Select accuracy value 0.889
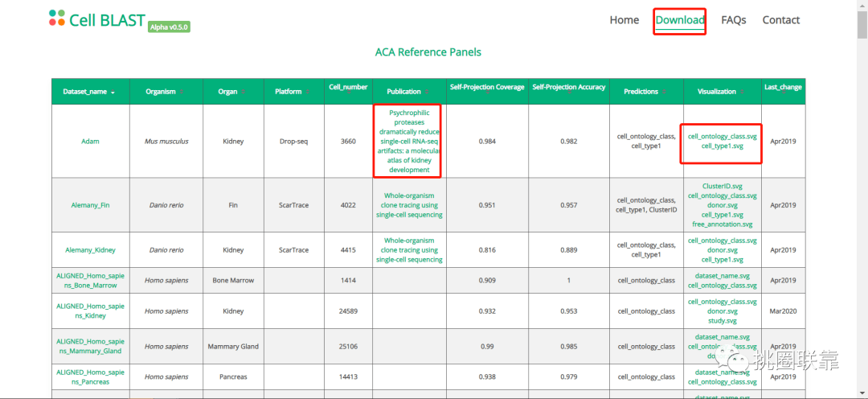Screen dimensions: 868x399 (568, 250)
